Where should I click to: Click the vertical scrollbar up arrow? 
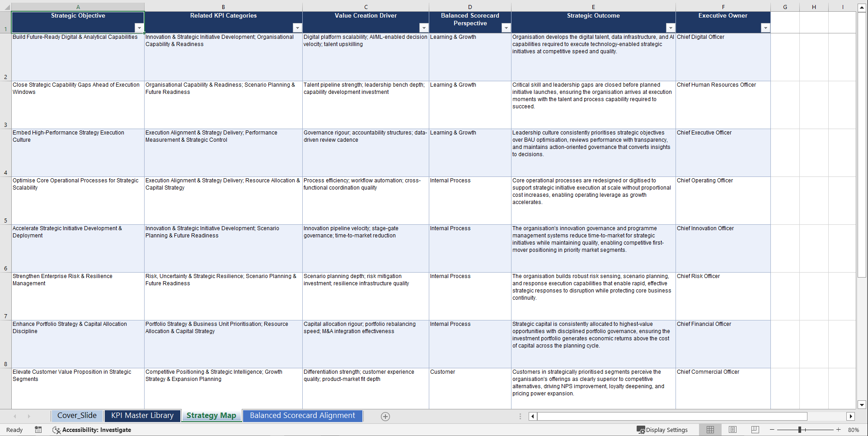point(862,8)
